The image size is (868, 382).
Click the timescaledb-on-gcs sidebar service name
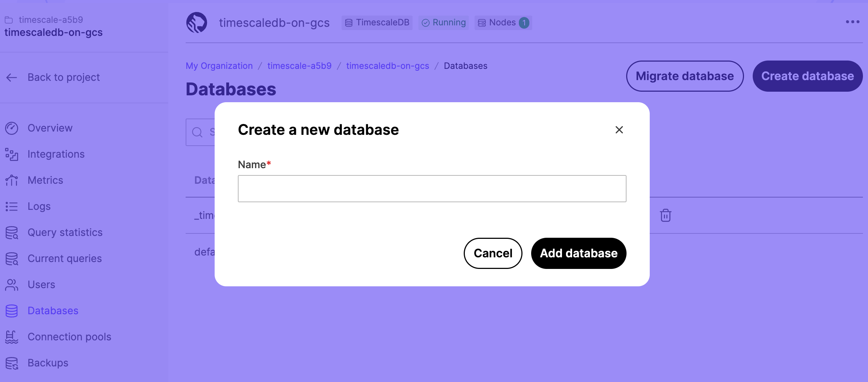coord(53,32)
